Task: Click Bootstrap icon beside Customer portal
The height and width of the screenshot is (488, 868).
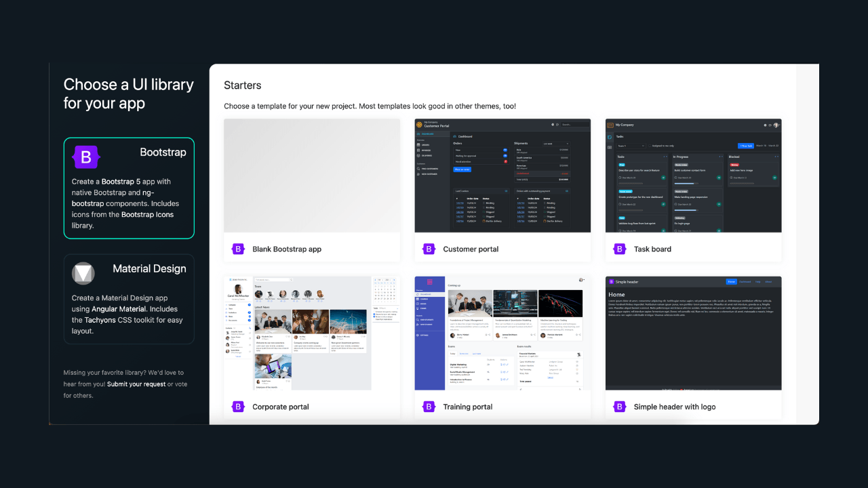Action: click(x=429, y=249)
